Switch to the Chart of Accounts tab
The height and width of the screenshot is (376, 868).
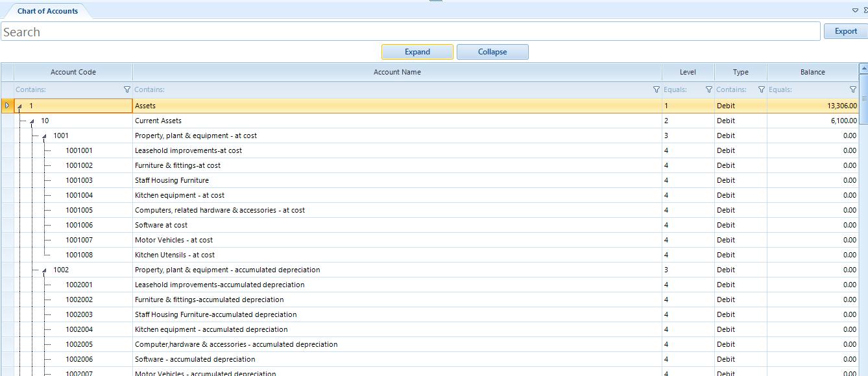[x=47, y=11]
